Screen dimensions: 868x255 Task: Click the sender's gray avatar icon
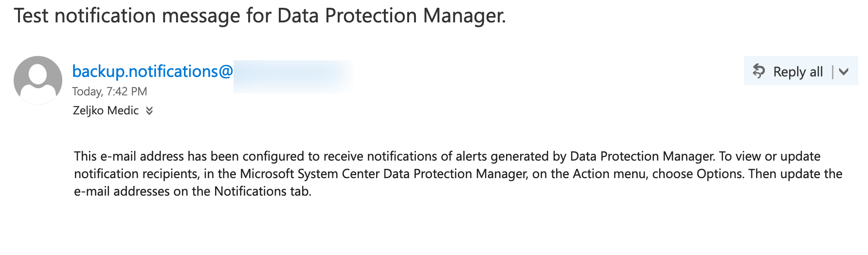pyautogui.click(x=38, y=80)
